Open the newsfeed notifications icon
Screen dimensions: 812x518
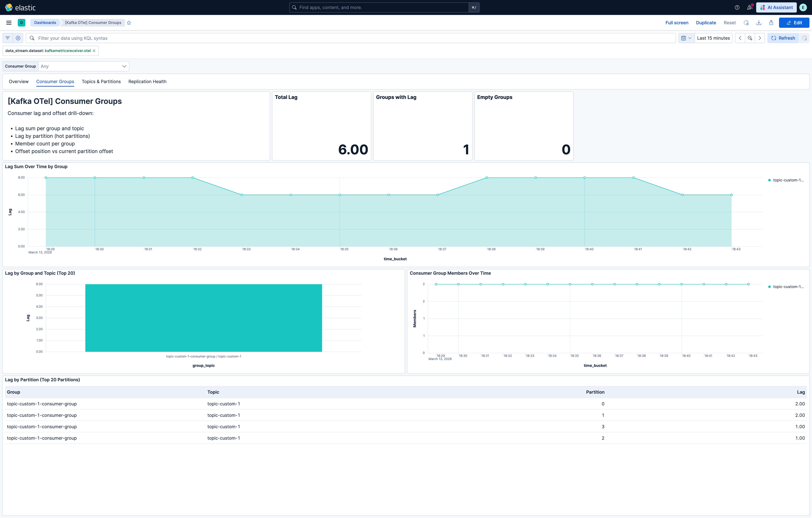coord(749,7)
